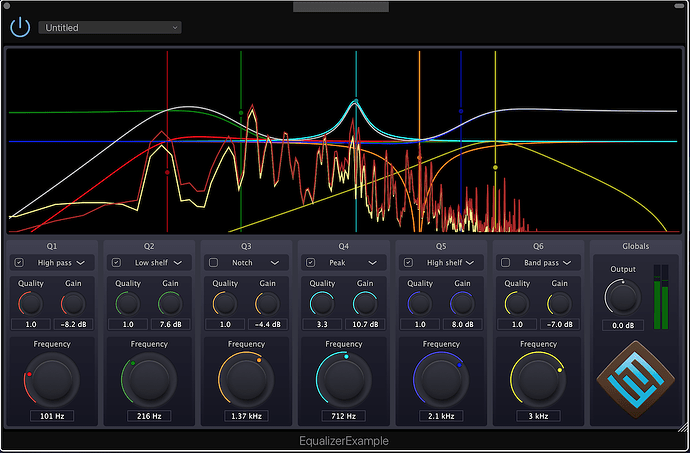The height and width of the screenshot is (453, 690).
Task: Enable the Q6 Band pass checkbox
Action: pos(506,262)
